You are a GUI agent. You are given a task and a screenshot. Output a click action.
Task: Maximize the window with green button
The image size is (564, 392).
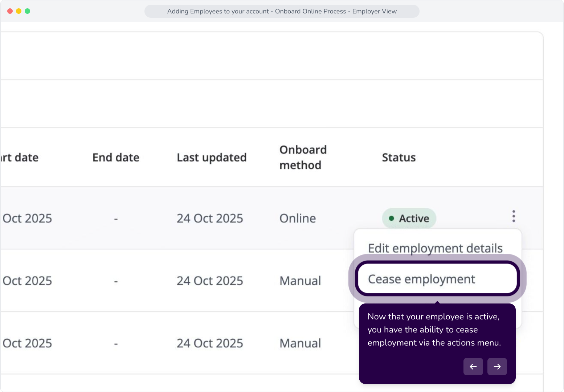click(x=28, y=11)
